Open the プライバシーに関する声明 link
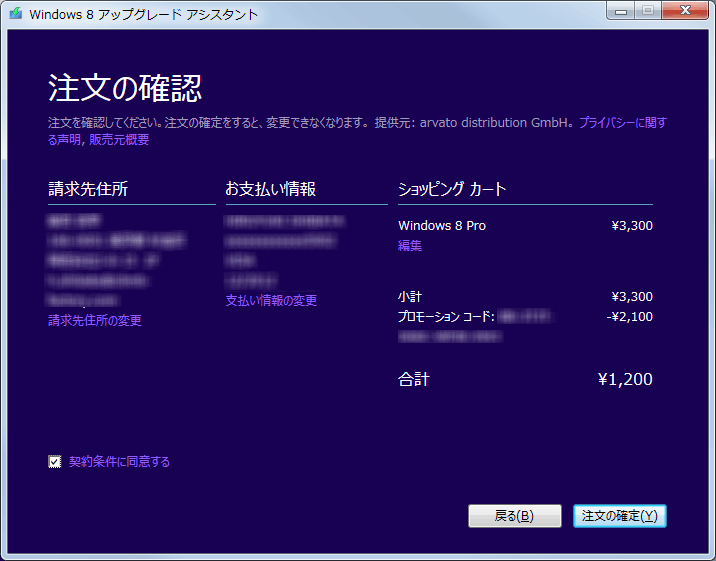Image resolution: width=716 pixels, height=561 pixels. pos(623,123)
